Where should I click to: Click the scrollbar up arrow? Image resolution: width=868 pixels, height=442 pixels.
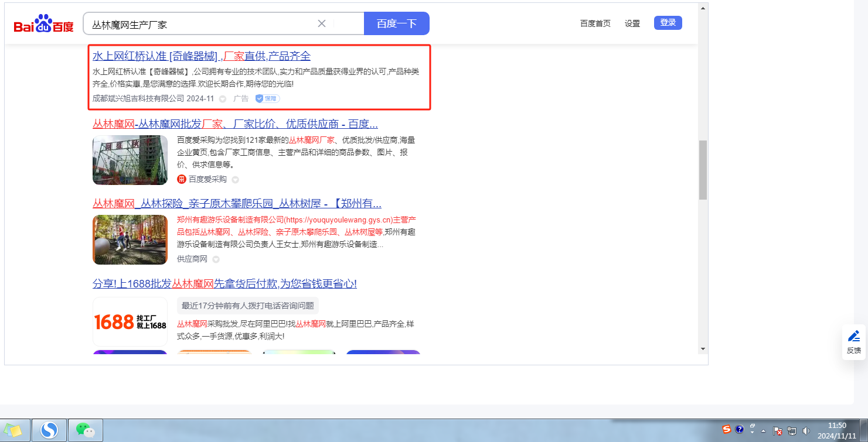(x=703, y=8)
